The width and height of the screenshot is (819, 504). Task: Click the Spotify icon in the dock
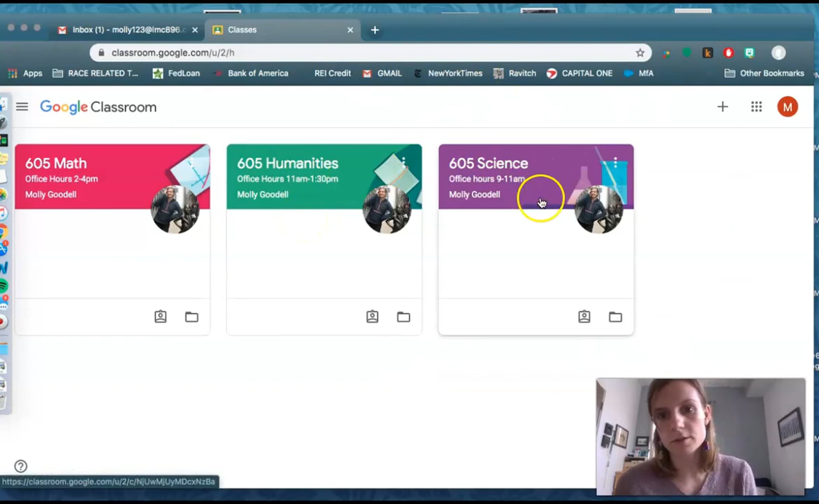click(3, 286)
